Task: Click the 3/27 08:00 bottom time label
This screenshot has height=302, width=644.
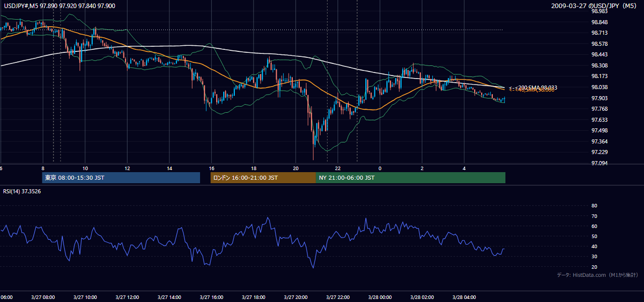Action: [43, 297]
